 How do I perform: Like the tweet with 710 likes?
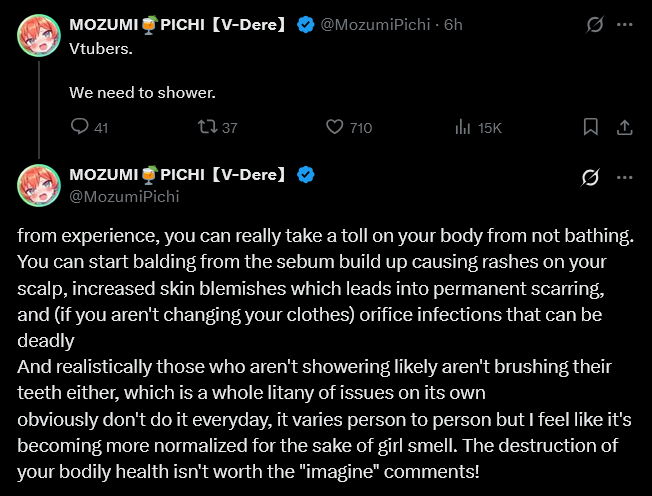[336, 127]
